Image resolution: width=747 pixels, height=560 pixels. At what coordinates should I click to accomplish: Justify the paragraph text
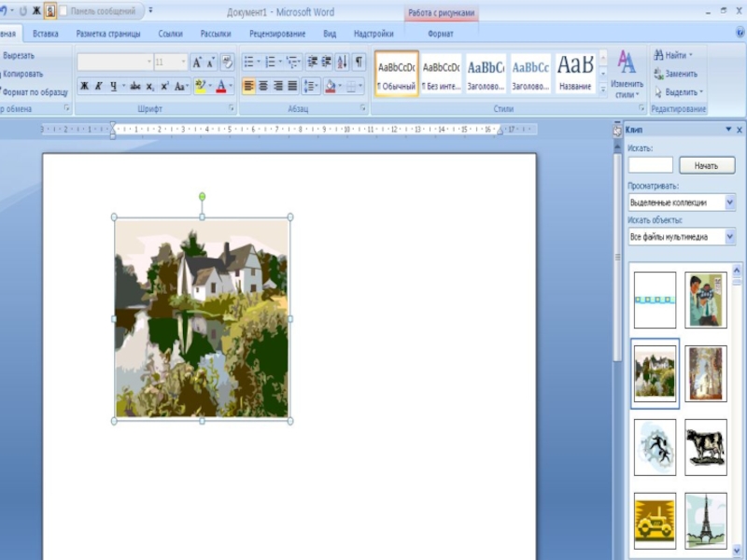292,86
